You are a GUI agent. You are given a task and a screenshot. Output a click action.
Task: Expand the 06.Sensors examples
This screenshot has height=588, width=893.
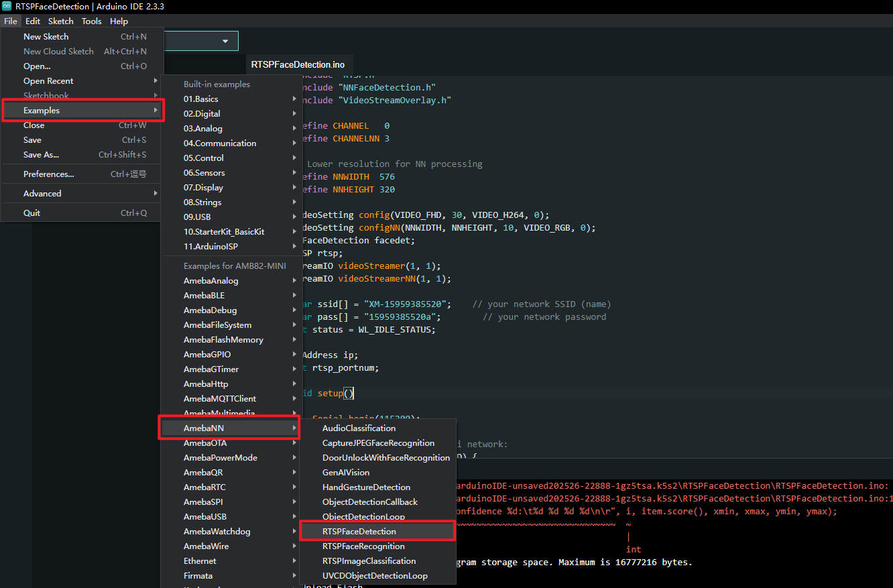pos(231,173)
